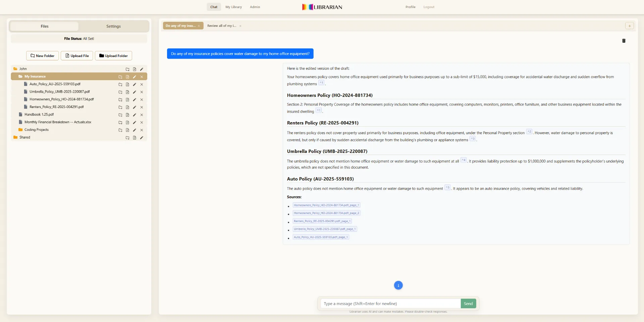Open the Homeowners_Policy page 1 source link
This screenshot has height=322, width=644.
pyautogui.click(x=326, y=205)
